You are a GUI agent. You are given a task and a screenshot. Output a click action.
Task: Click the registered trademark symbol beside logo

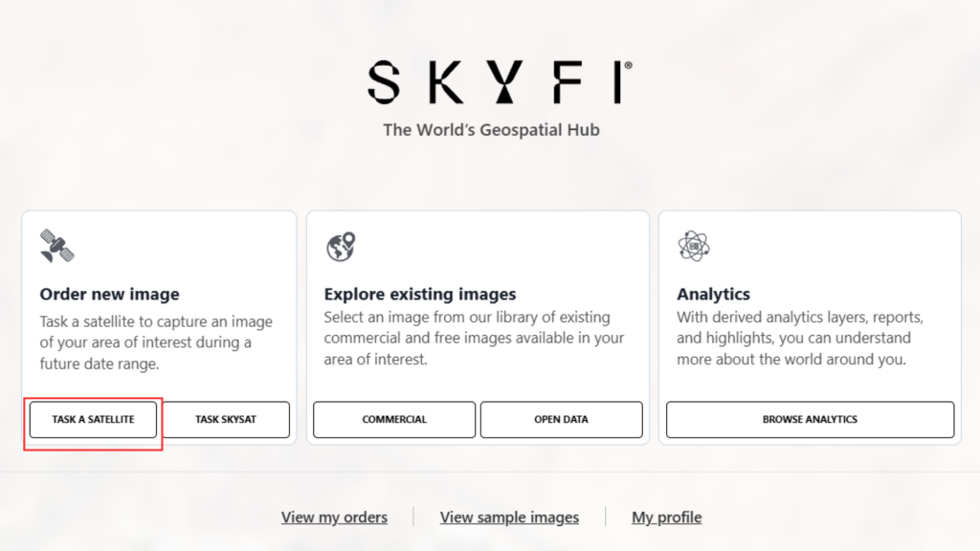[x=628, y=65]
